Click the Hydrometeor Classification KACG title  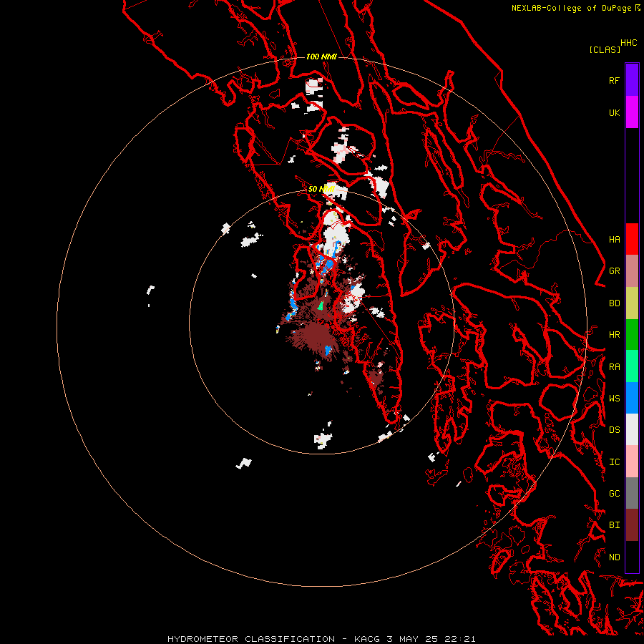[321, 639]
